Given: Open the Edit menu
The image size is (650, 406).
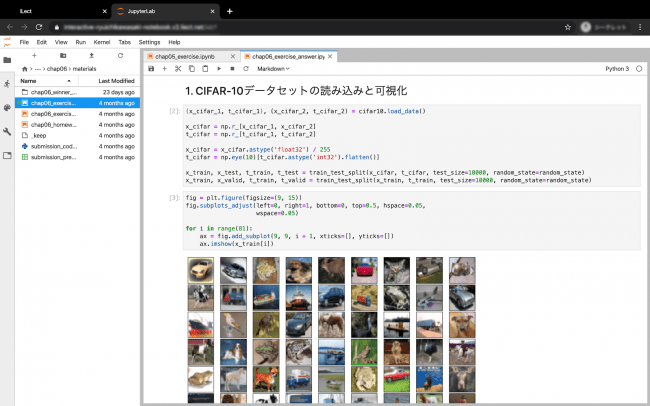Looking at the screenshot, I should (x=41, y=42).
